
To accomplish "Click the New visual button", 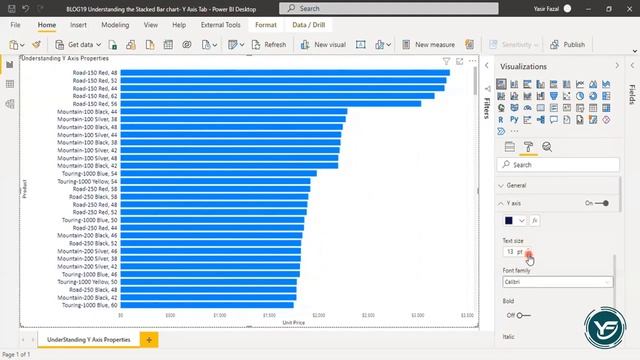I will pyautogui.click(x=323, y=44).
